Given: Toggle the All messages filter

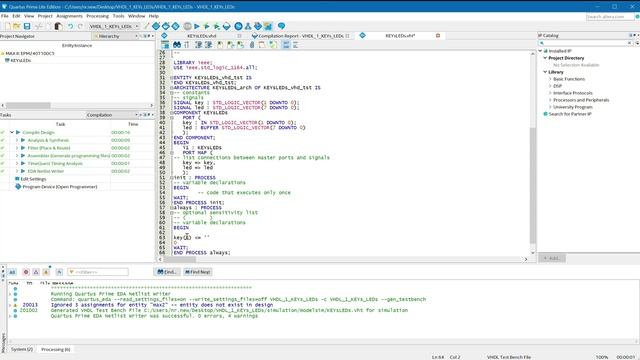Looking at the screenshot, I should 12,272.
